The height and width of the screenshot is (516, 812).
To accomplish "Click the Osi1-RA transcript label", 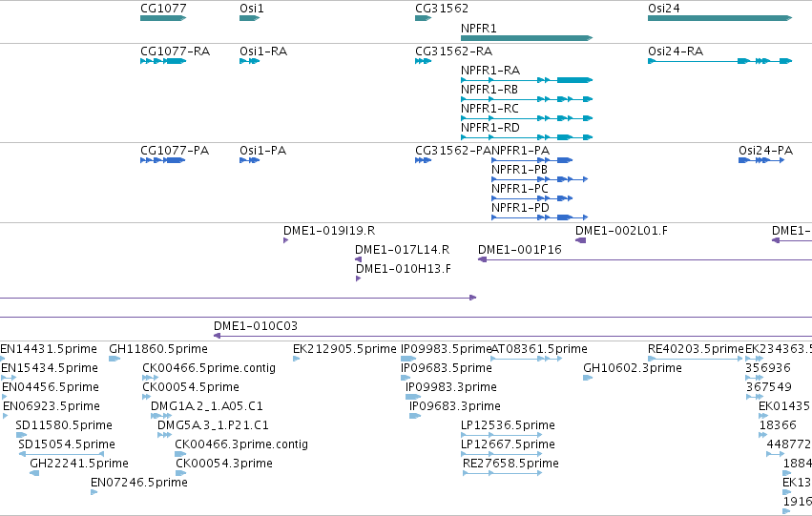I will point(263,52).
